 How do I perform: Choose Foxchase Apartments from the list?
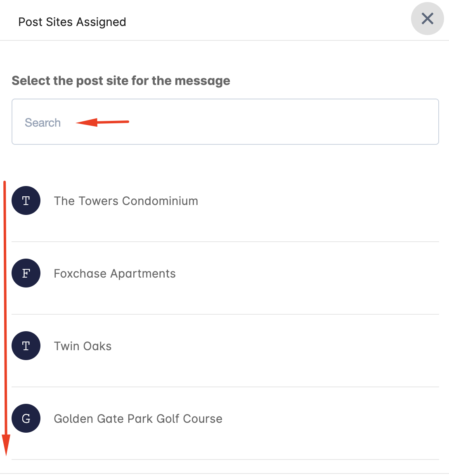tap(115, 274)
